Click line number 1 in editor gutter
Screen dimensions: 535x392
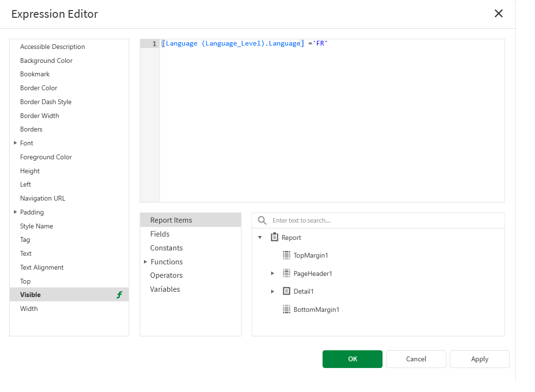tap(154, 44)
